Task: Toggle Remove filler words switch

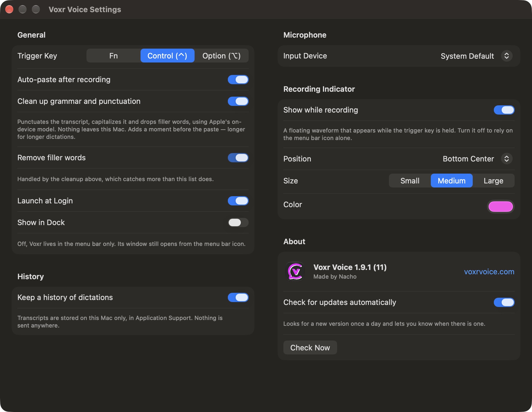Action: point(238,158)
